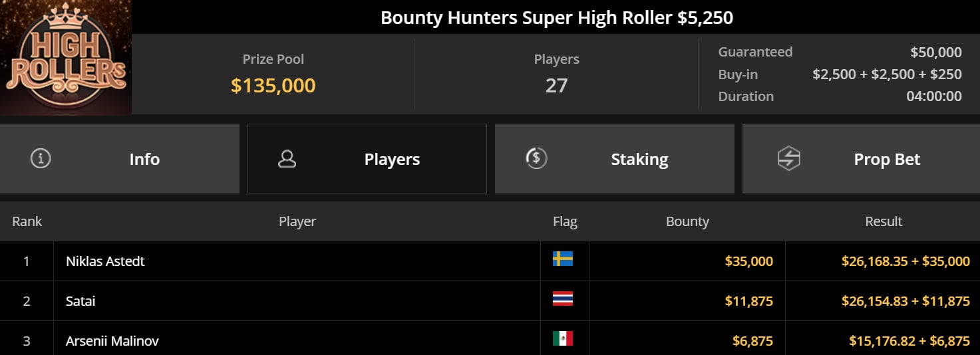
Task: Click the Player column header
Action: 297,221
